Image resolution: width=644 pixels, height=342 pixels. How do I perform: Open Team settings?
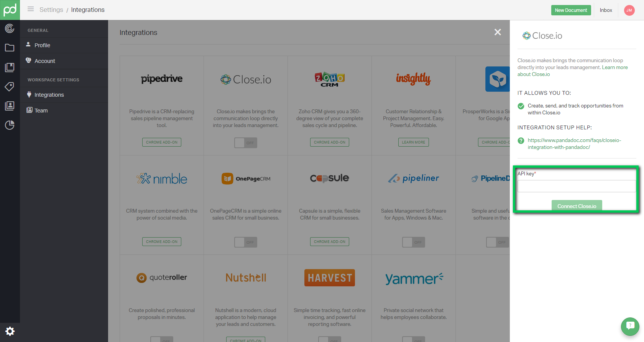(64, 111)
